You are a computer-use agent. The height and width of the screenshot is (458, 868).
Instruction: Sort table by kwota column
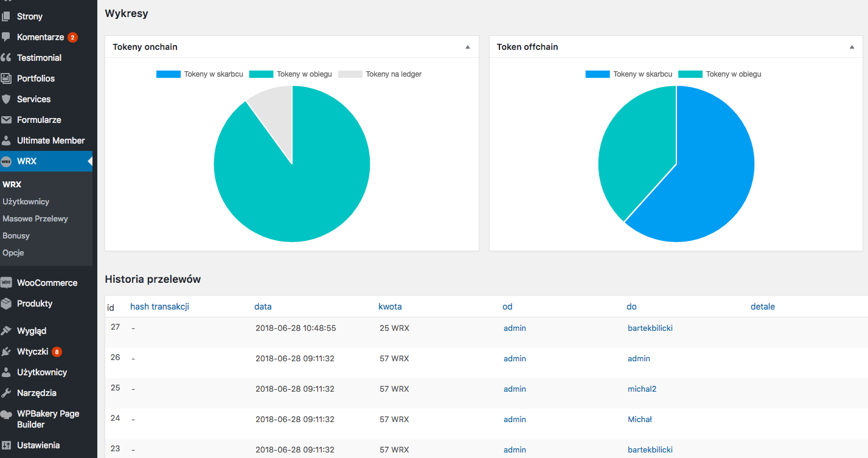tap(390, 307)
